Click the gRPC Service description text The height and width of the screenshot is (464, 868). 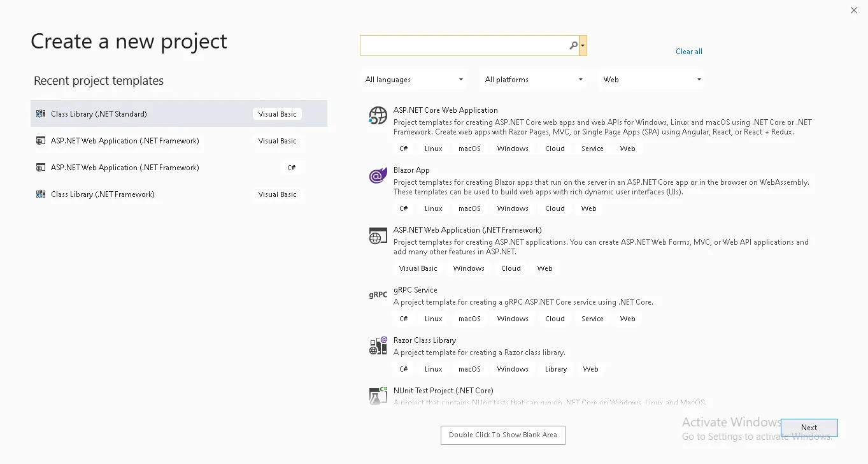(523, 302)
